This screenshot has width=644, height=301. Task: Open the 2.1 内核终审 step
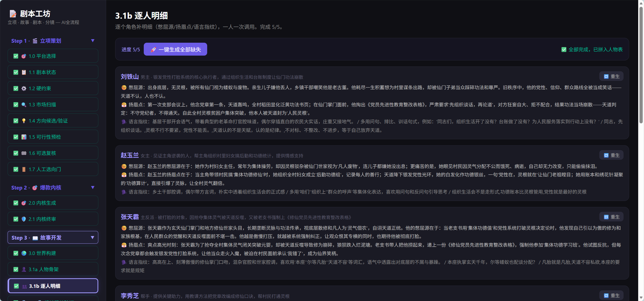point(53,219)
